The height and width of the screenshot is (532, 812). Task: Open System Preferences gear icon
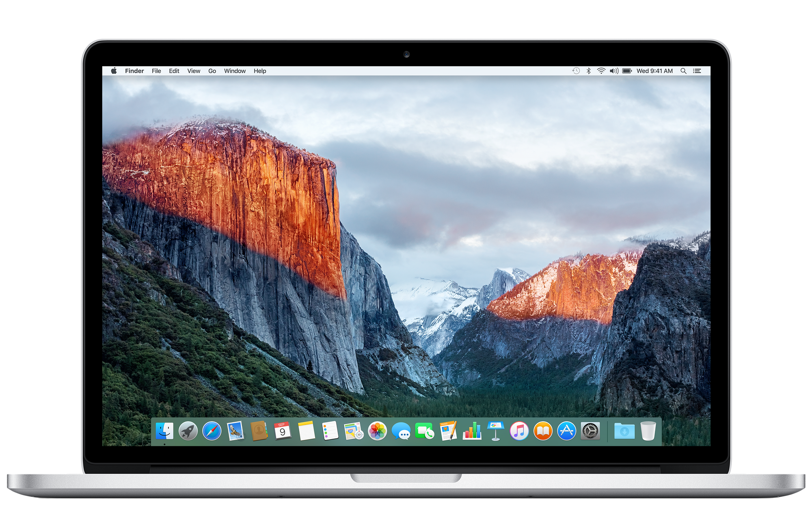coord(590,431)
